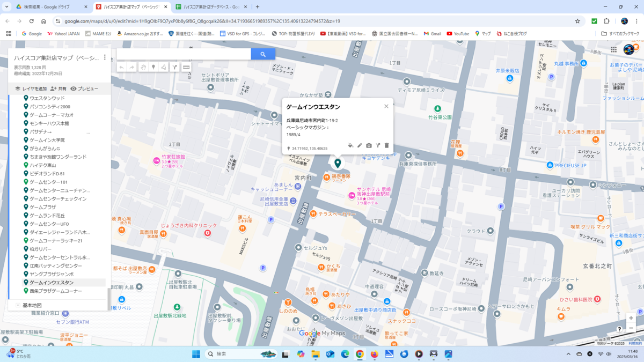The height and width of the screenshot is (362, 644).
Task: Zoom out with the minus button
Action: click(631, 328)
